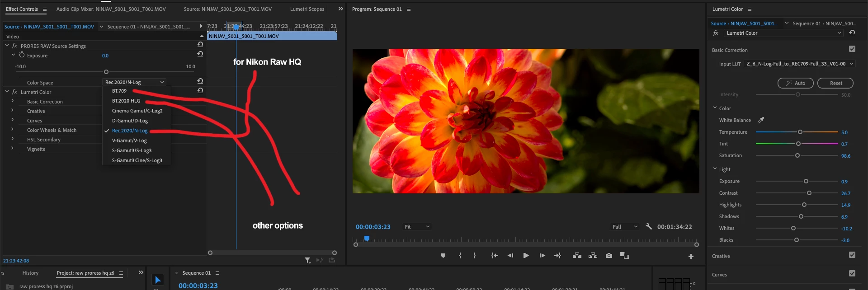Image resolution: width=868 pixels, height=290 pixels.
Task: Step back one frame
Action: [x=510, y=256]
